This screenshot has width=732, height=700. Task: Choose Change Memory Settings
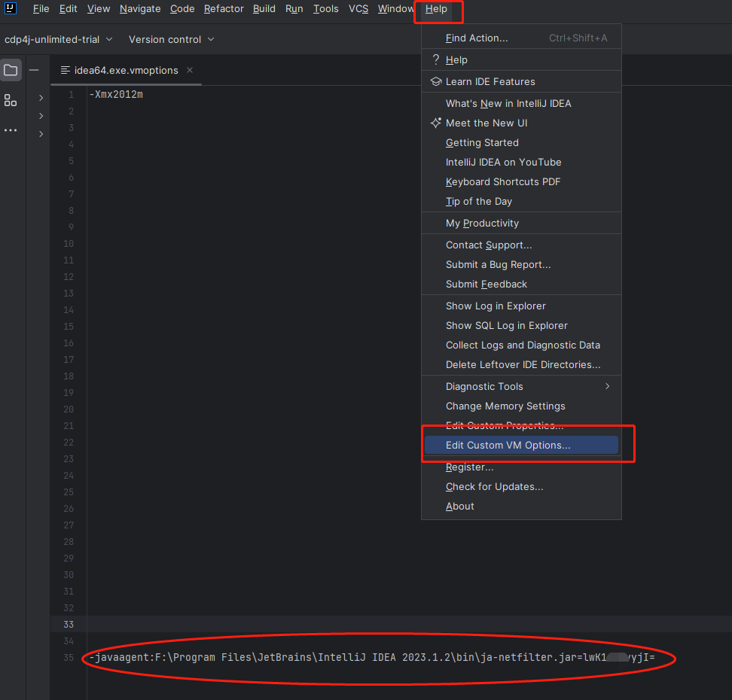(x=521, y=406)
